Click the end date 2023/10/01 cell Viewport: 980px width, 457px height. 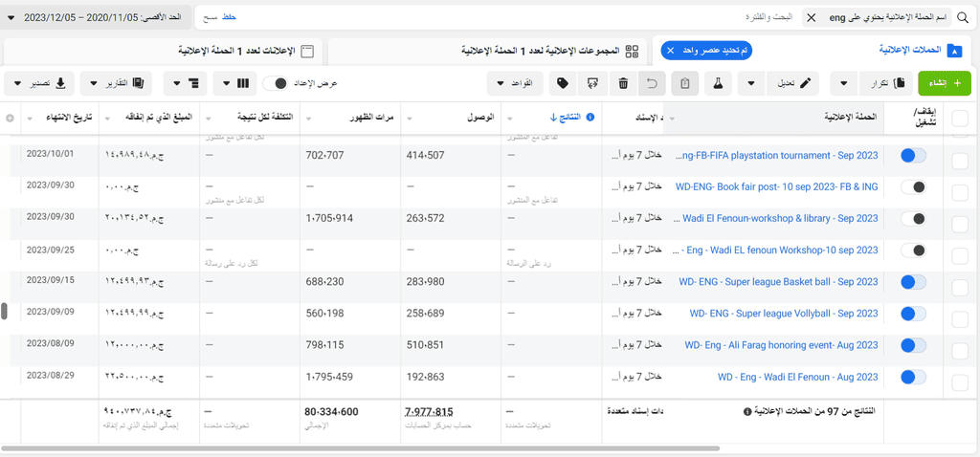51,153
